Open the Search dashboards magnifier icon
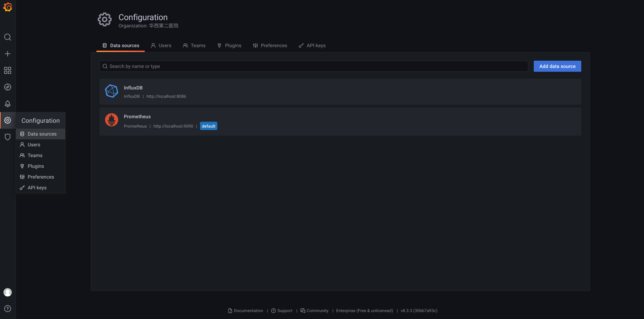The image size is (644, 319). click(x=8, y=37)
